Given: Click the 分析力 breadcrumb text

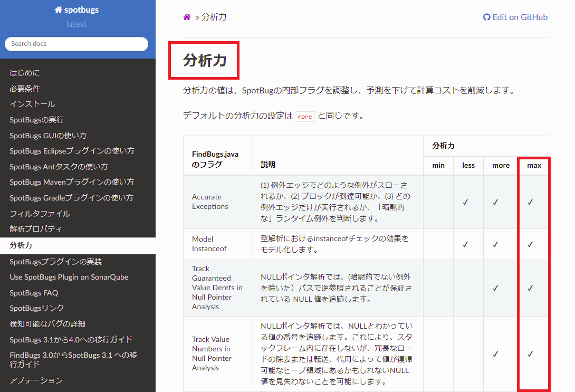Looking at the screenshot, I should 214,17.
